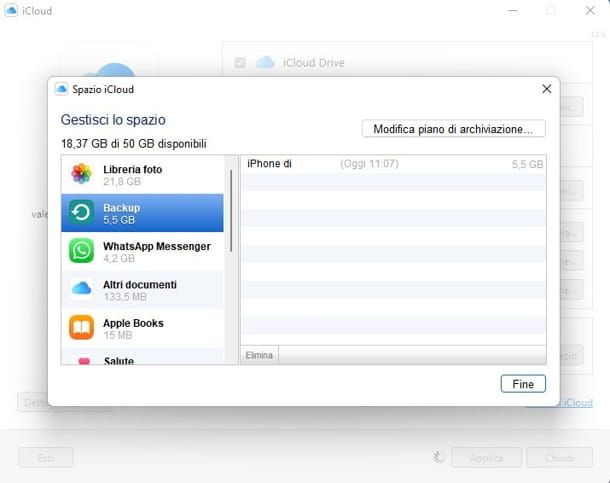Click the Spazio iCloud title bar cloud icon
The width and height of the screenshot is (610, 483).
click(61, 89)
